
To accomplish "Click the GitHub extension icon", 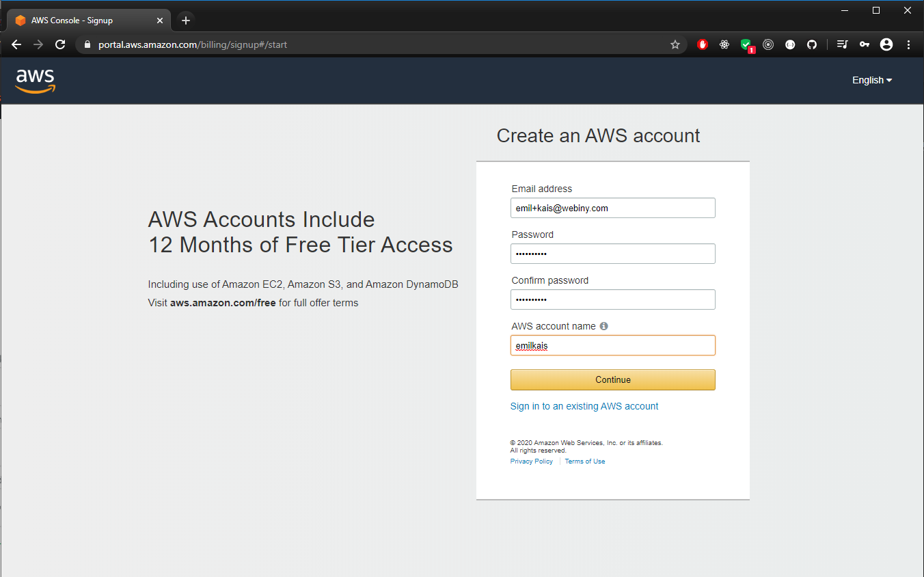I will [x=811, y=44].
